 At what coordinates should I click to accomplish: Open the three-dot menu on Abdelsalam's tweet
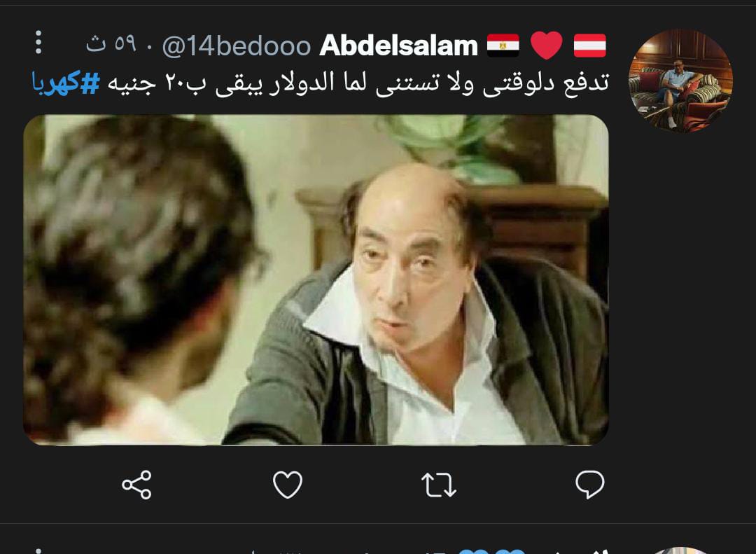[38, 43]
